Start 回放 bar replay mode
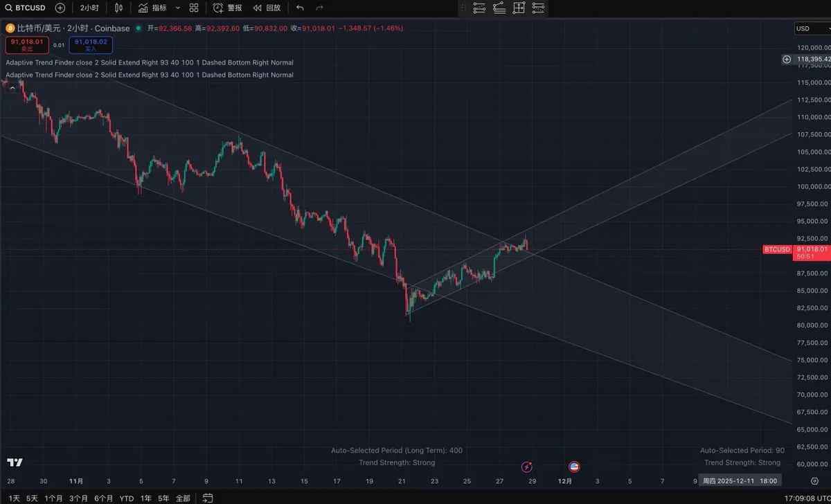 267,8
